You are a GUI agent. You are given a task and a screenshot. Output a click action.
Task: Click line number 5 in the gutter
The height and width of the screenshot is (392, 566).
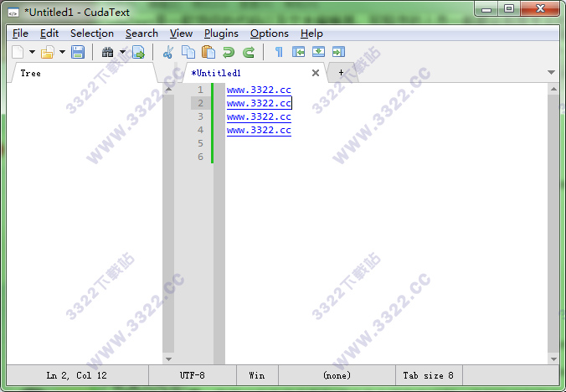(x=200, y=143)
